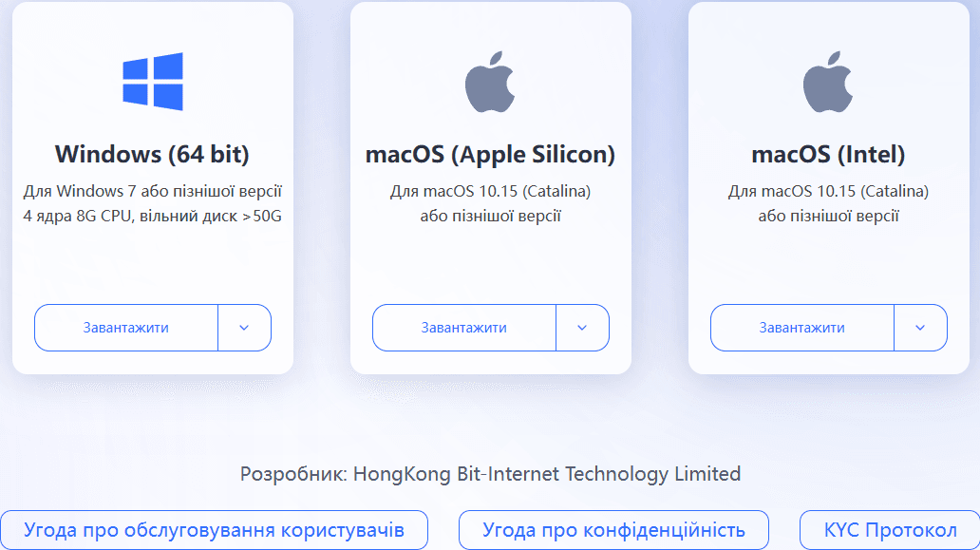980x550 pixels.
Task: Open the KYC Протокол link
Action: click(x=890, y=530)
